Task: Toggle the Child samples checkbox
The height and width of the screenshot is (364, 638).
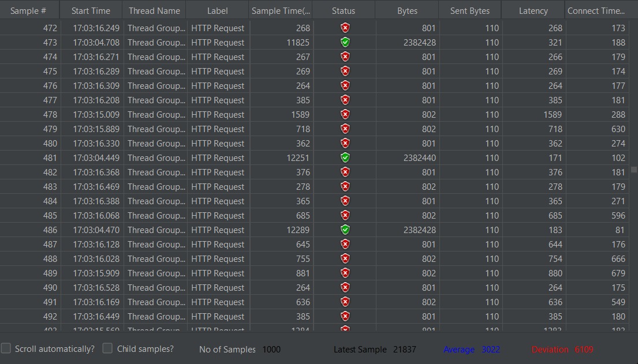Action: (x=107, y=348)
